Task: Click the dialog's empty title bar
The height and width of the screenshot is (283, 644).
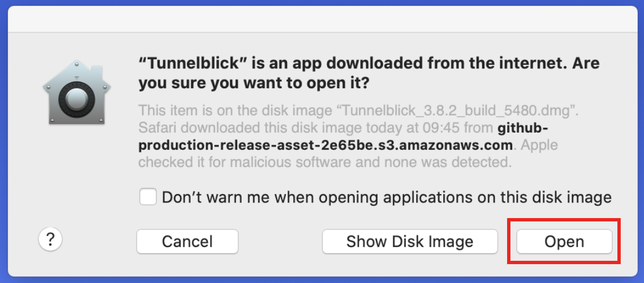Action: pyautogui.click(x=321, y=19)
